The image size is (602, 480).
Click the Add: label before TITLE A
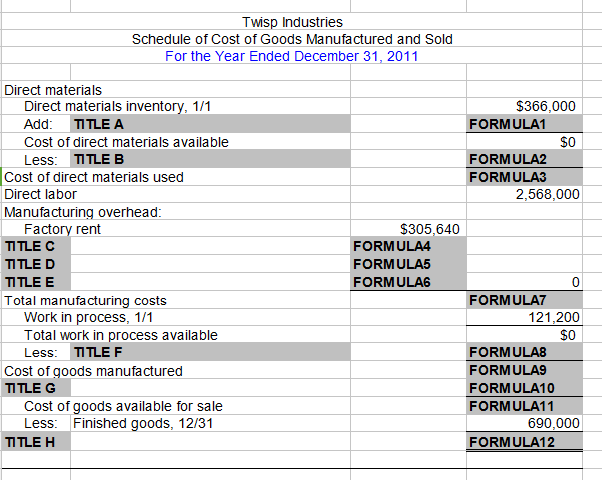click(38, 124)
